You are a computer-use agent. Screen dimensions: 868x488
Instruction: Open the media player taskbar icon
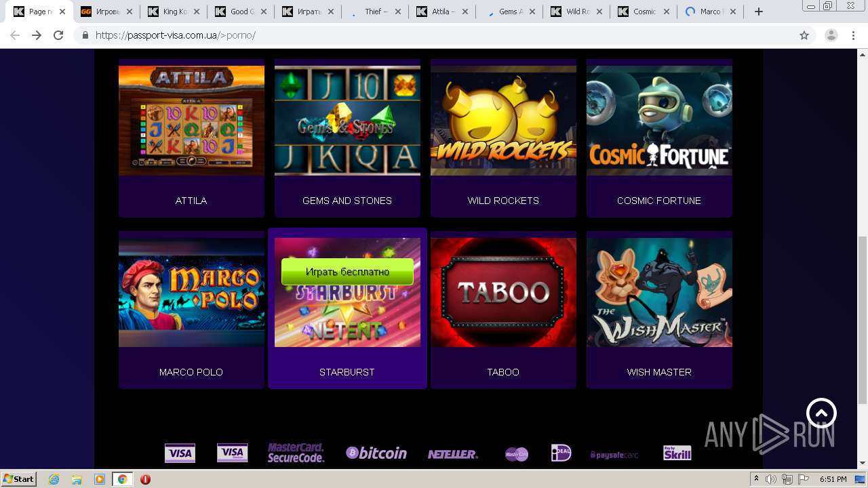[99, 479]
